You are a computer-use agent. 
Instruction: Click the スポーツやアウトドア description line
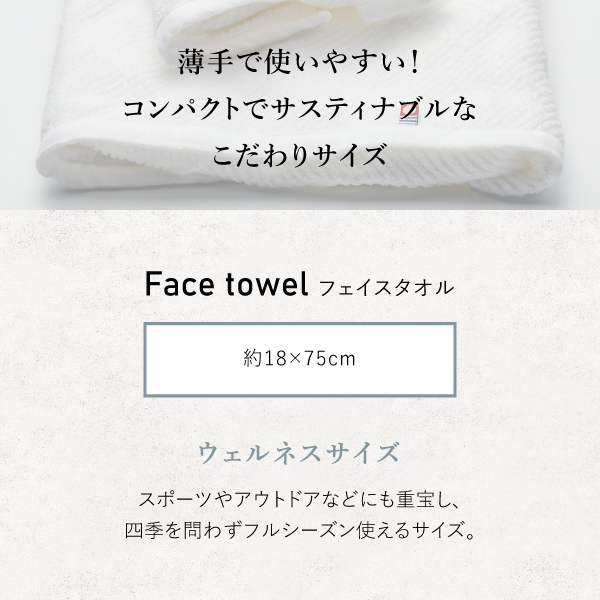click(x=300, y=497)
